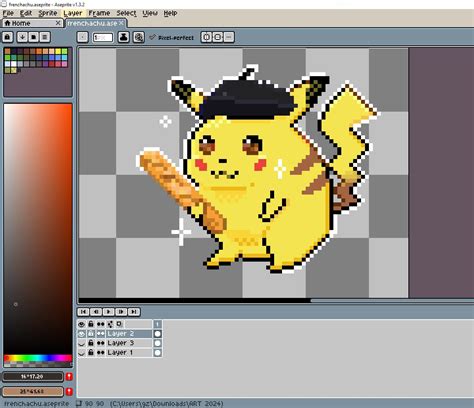Click the sort and gradients arrow icon
474x408 pixels.
click(22, 37)
